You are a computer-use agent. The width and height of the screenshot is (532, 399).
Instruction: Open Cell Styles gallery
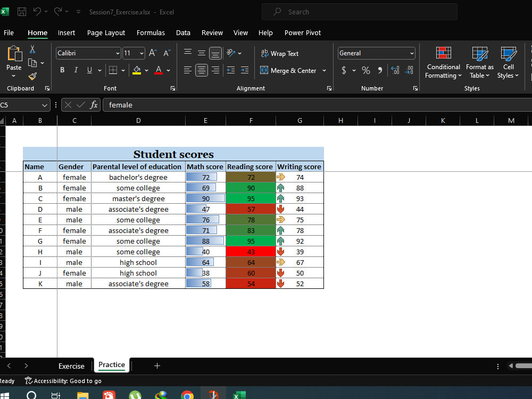pyautogui.click(x=508, y=62)
